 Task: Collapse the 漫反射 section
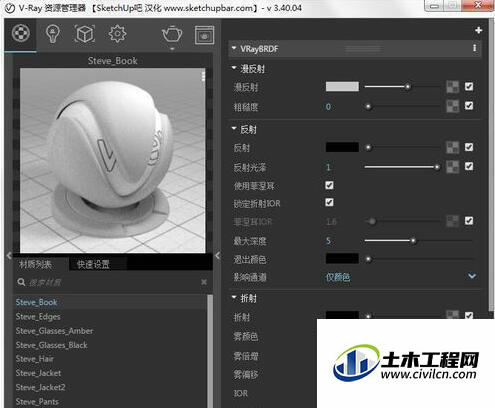tap(234, 68)
